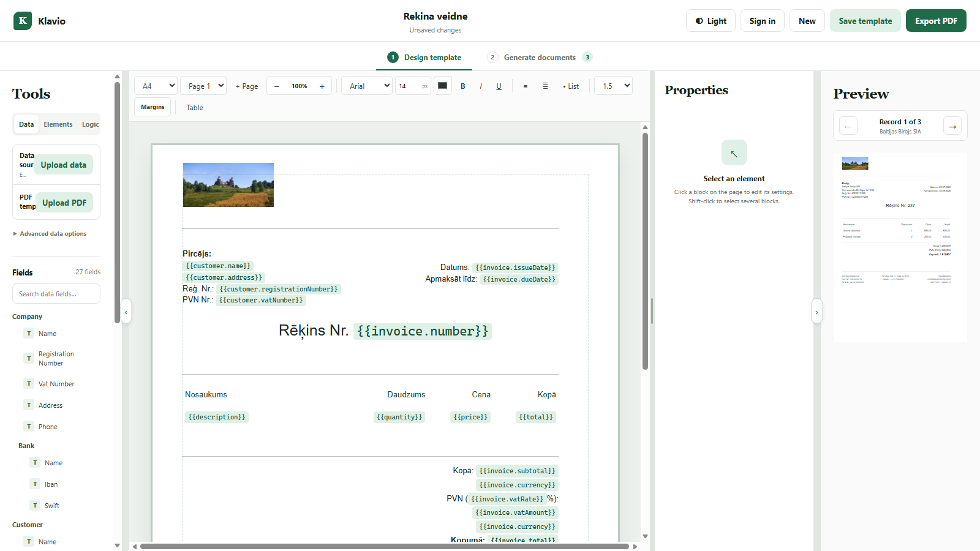
Task: Zoom out with the minus button
Action: tap(277, 86)
